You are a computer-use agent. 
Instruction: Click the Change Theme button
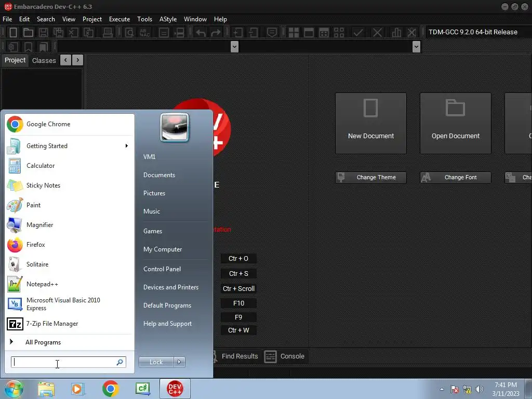[x=371, y=178]
